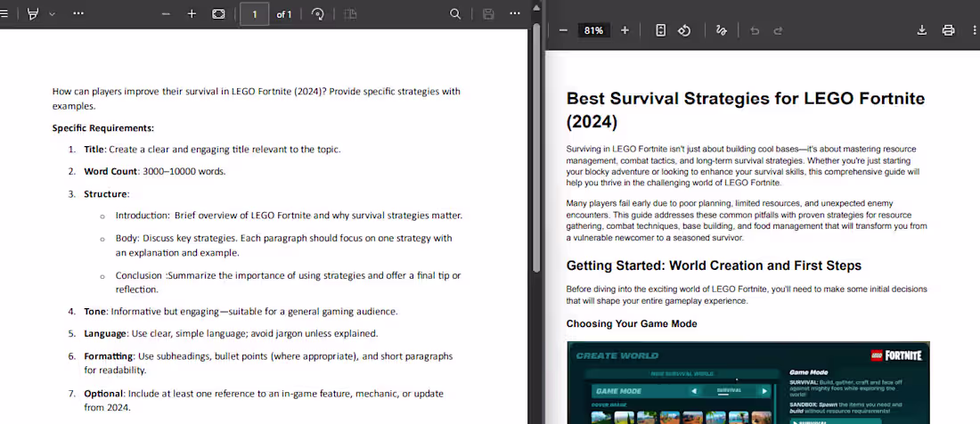Open search in the left PDF viewer
This screenshot has width=980, height=424.
point(455,13)
